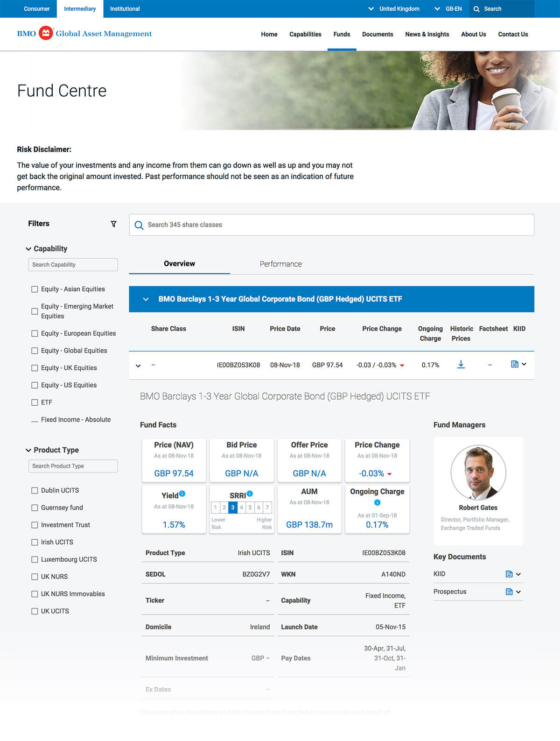
Task: Open the Performance tab
Action: [x=281, y=264]
